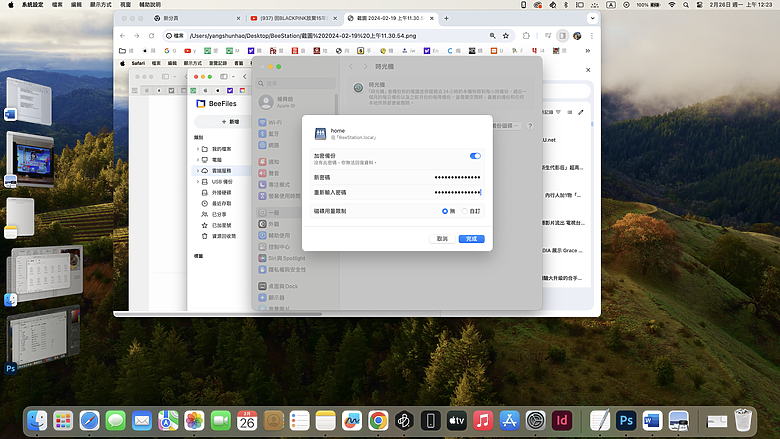This screenshot has width=780, height=439.
Task: Open Messages from the Dock
Action: click(x=115, y=421)
